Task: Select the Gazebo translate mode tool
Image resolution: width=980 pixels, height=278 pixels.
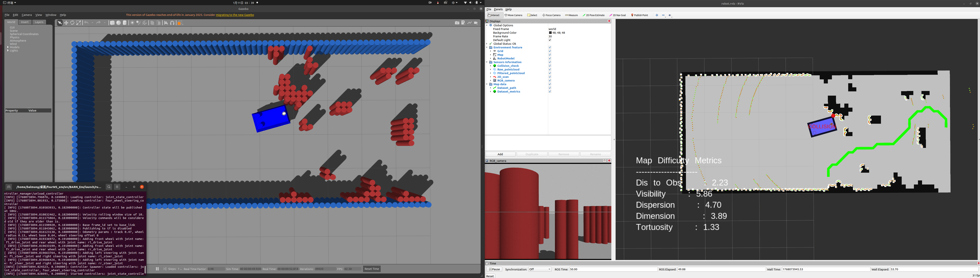Action: coord(66,23)
